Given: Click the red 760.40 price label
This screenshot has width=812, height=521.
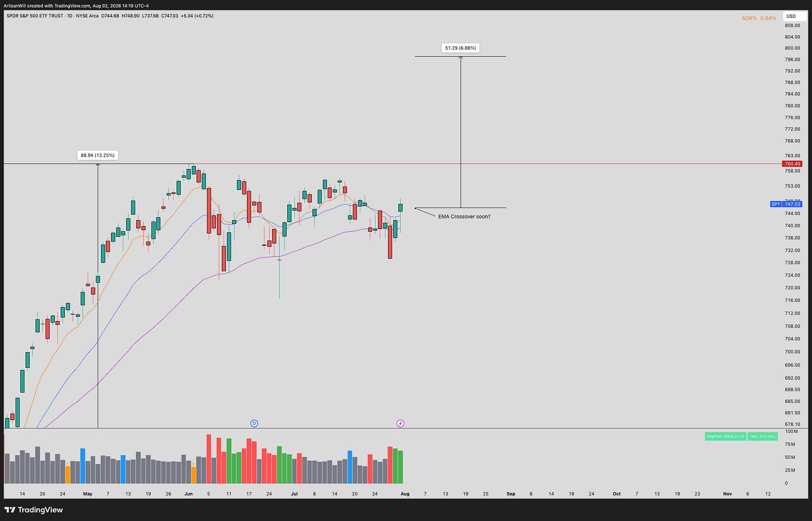Looking at the screenshot, I should tap(792, 164).
